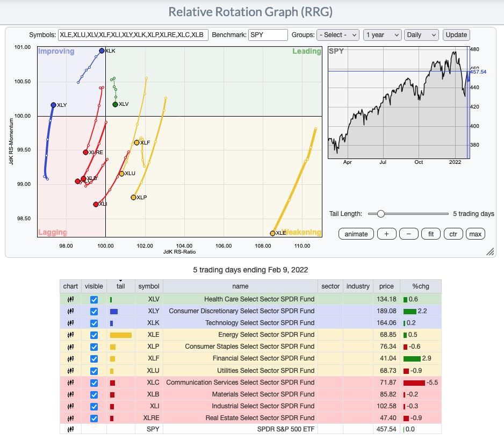Toggle visibility of XLB

[x=94, y=395]
